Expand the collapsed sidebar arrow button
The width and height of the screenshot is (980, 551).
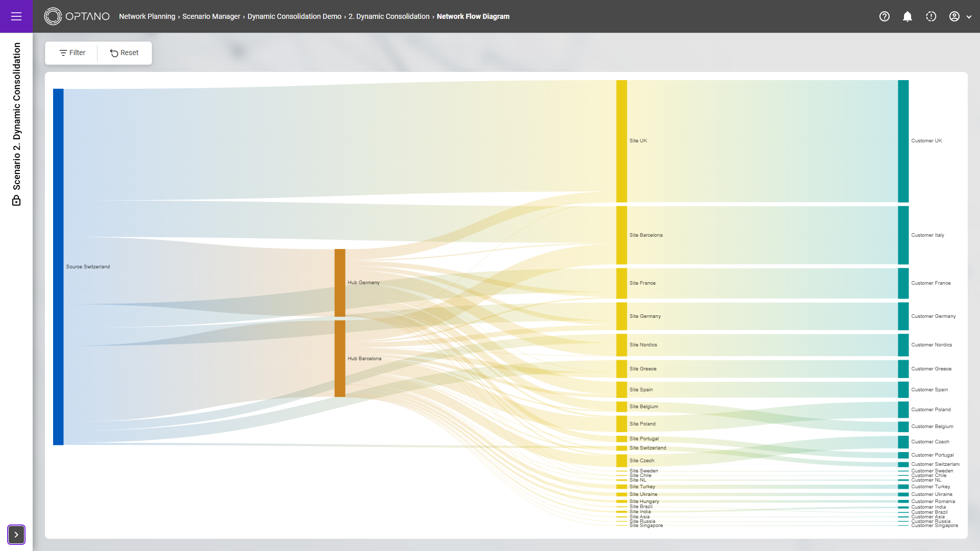(x=16, y=535)
